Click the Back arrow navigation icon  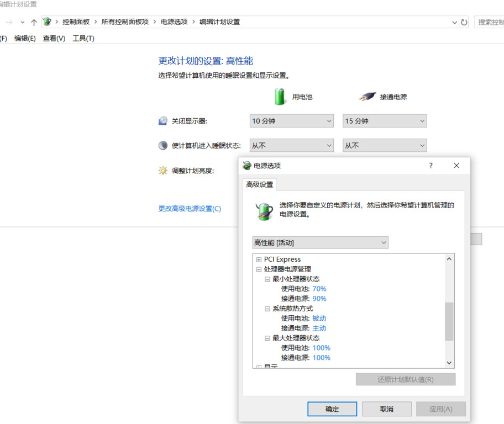[8, 22]
